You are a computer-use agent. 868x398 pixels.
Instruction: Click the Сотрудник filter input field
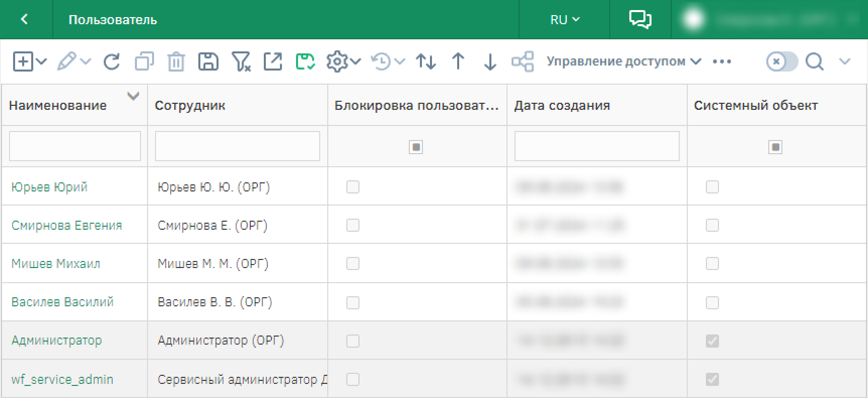[237, 146]
